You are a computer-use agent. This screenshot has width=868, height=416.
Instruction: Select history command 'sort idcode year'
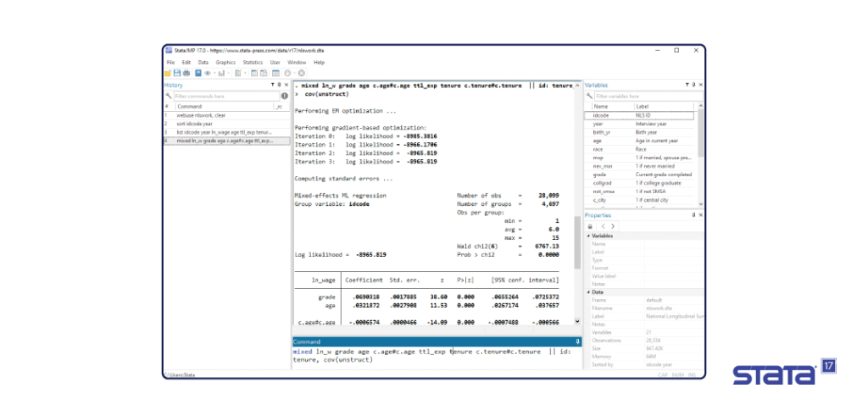[226, 124]
